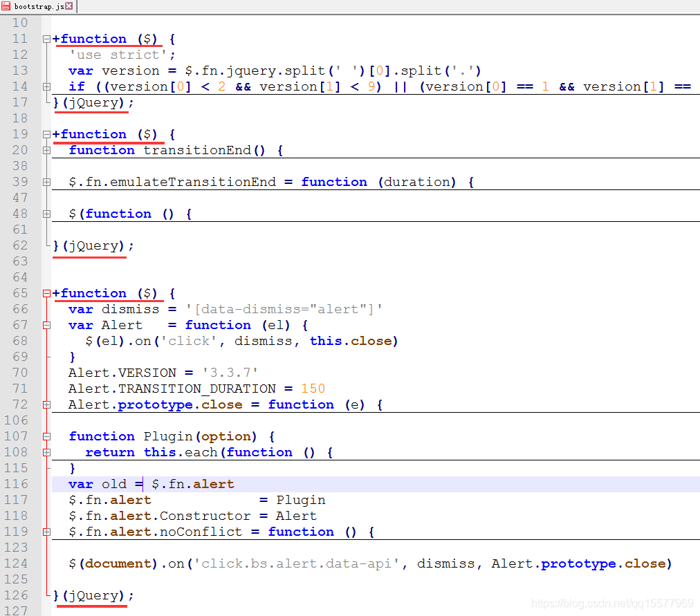
Task: Expand the noConflict function body at line 119
Action: click(45, 532)
